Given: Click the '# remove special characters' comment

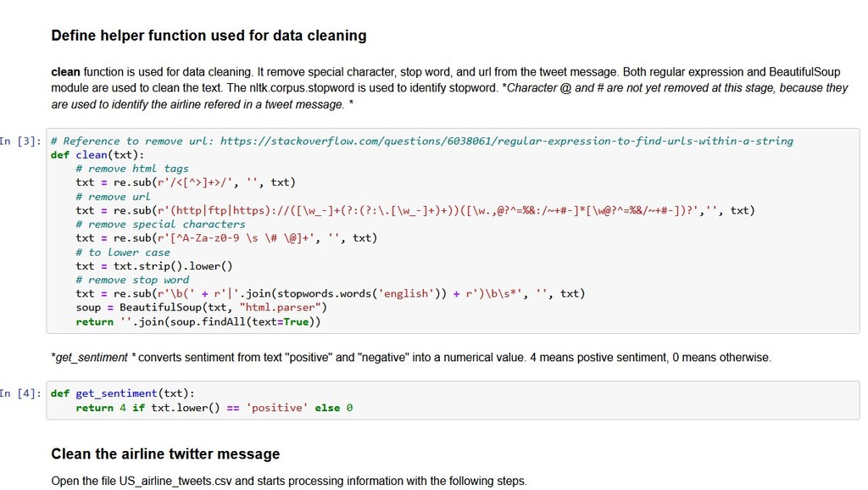Looking at the screenshot, I should click(160, 225).
